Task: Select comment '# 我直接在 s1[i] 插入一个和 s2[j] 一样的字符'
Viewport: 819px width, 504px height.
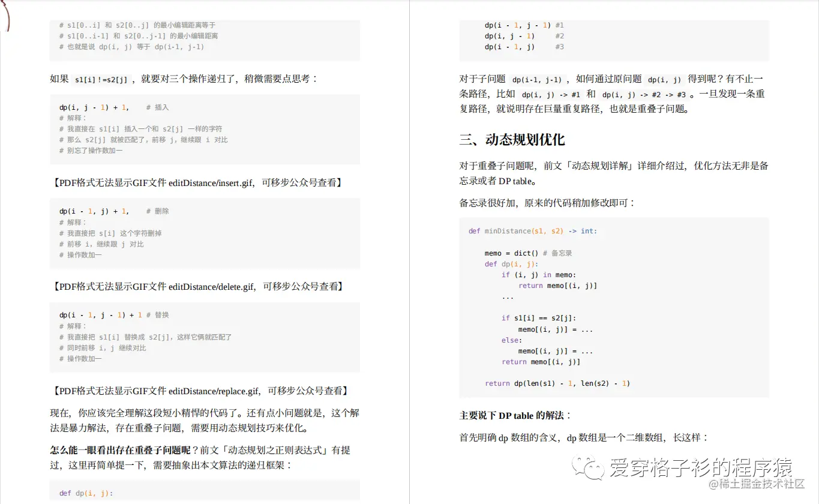Action: tap(140, 129)
